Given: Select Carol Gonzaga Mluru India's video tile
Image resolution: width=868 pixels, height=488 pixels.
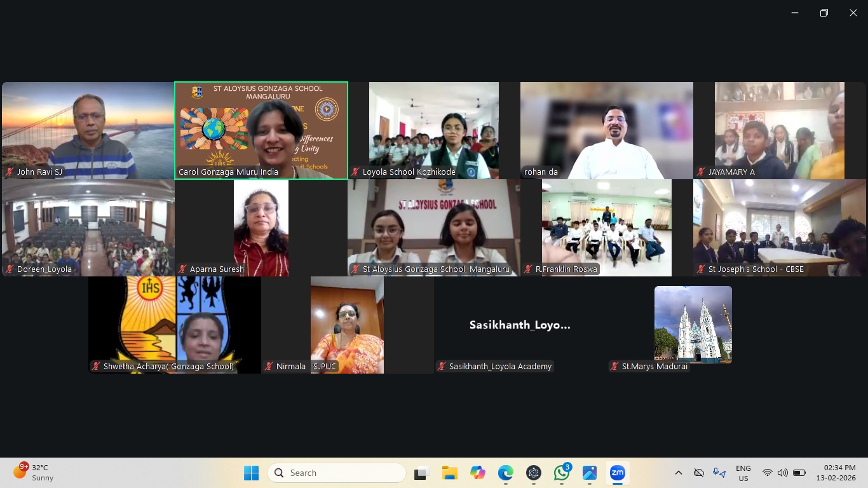Looking at the screenshot, I should click(x=261, y=130).
